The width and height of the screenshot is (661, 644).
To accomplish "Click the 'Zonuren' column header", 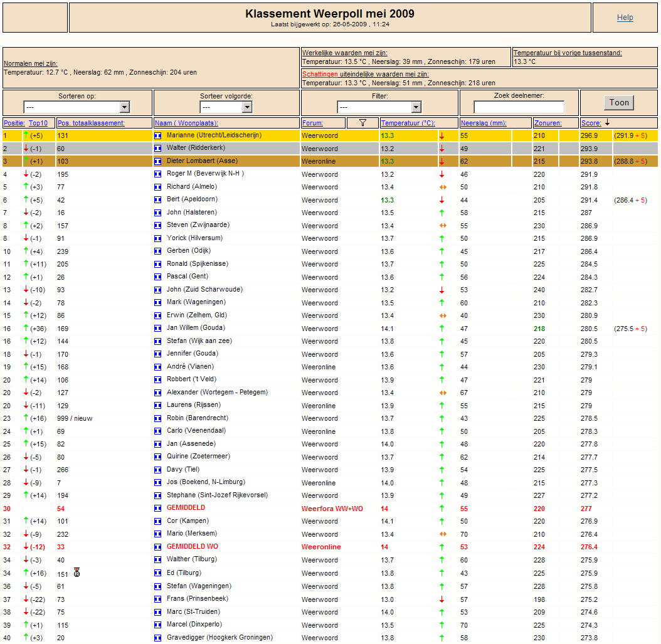I will [547, 123].
